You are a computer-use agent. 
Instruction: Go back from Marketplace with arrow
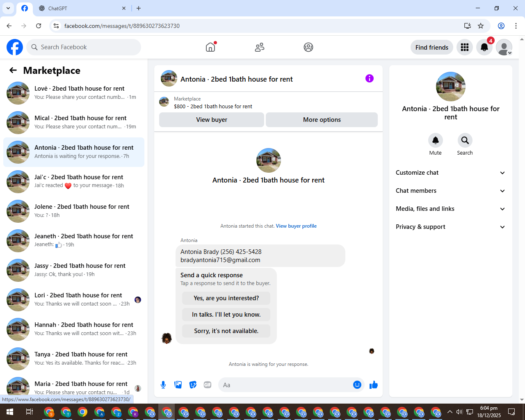(13, 70)
